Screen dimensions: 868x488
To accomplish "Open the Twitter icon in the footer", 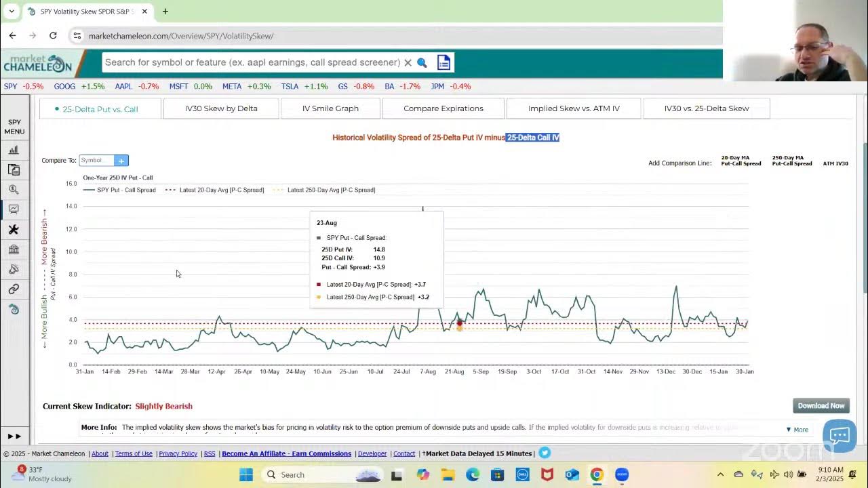I will click(x=545, y=453).
